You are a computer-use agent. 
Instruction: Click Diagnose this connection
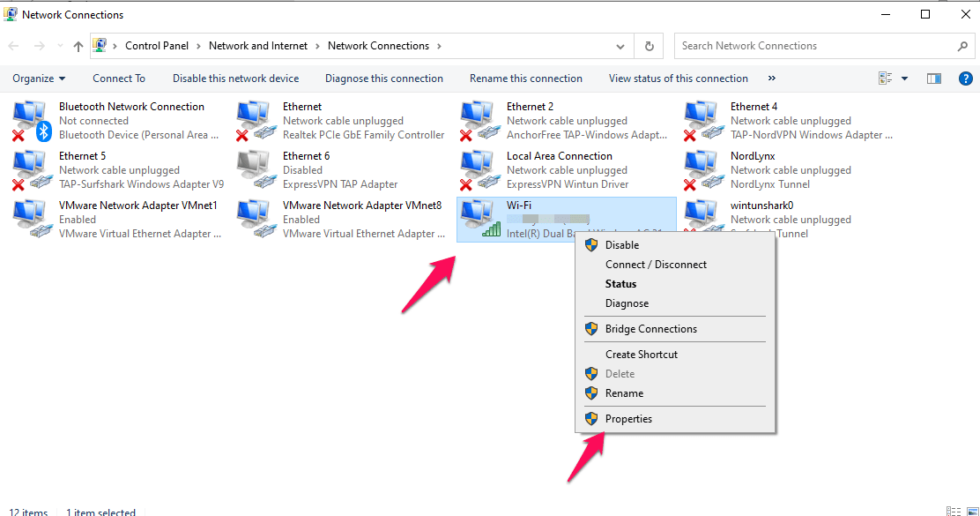tap(383, 79)
